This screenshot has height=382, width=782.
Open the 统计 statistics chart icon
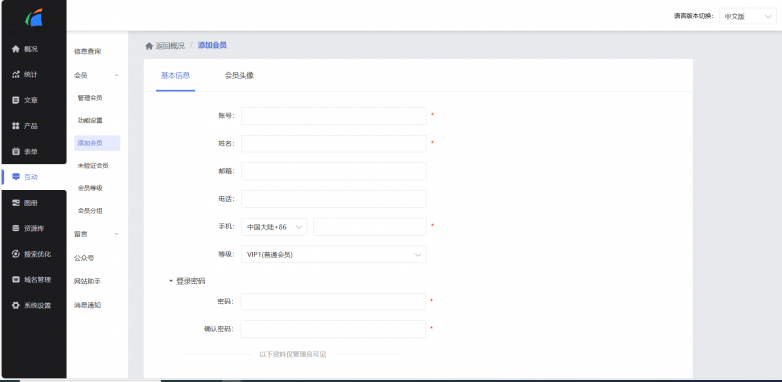pyautogui.click(x=15, y=74)
